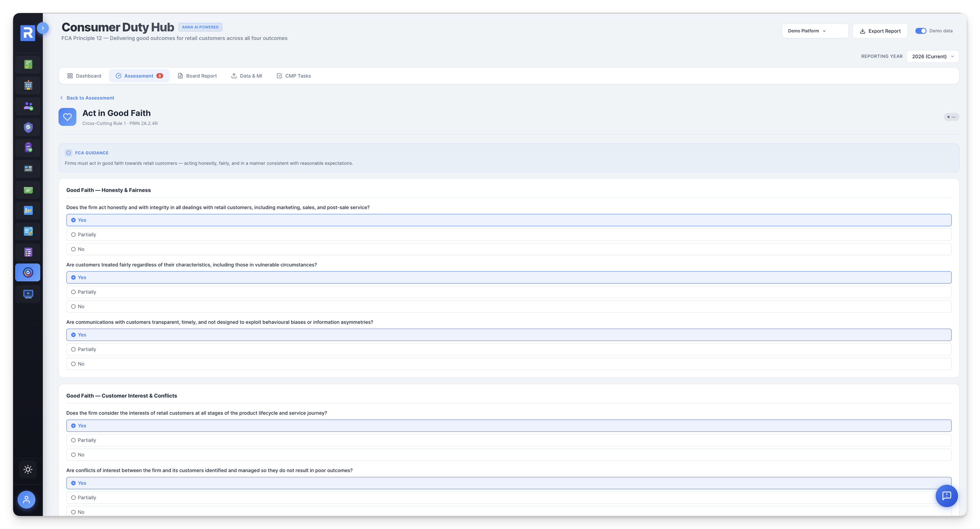The image size is (980, 529).
Task: Click the Export Report button
Action: 880,31
